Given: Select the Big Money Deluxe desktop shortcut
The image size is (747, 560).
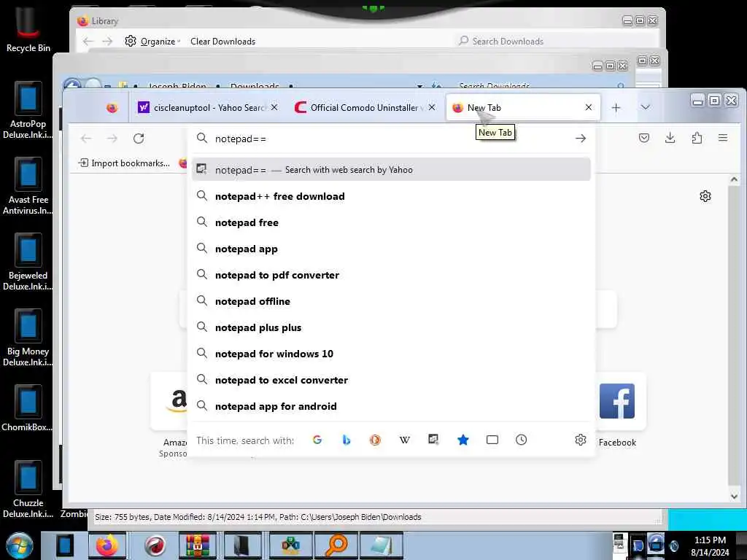Looking at the screenshot, I should click(x=28, y=337).
